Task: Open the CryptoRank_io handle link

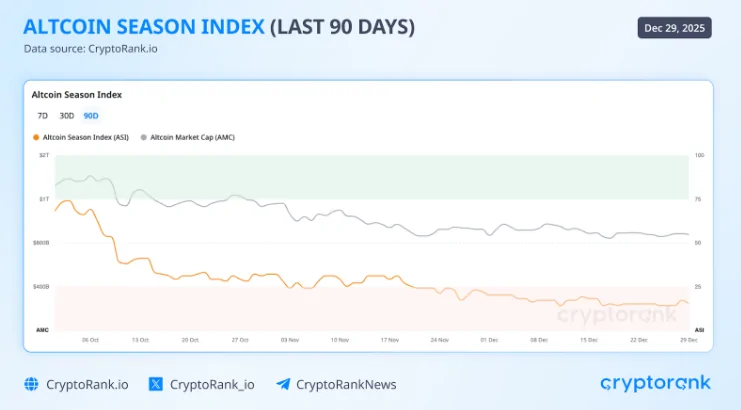Action: [x=212, y=384]
